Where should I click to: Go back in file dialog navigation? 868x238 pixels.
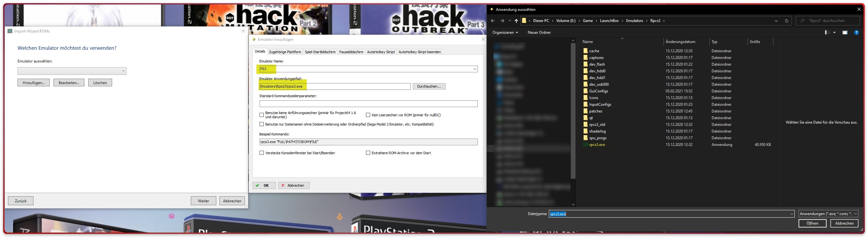493,21
